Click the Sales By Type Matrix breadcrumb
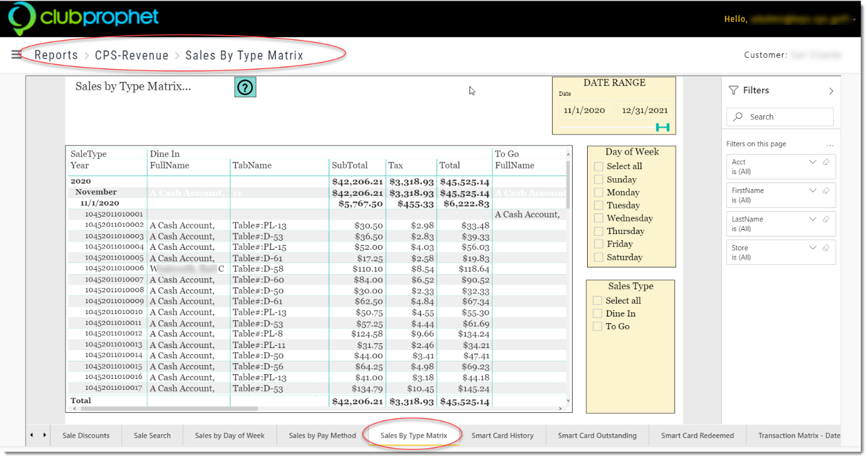This screenshot has width=868, height=459. (x=244, y=55)
